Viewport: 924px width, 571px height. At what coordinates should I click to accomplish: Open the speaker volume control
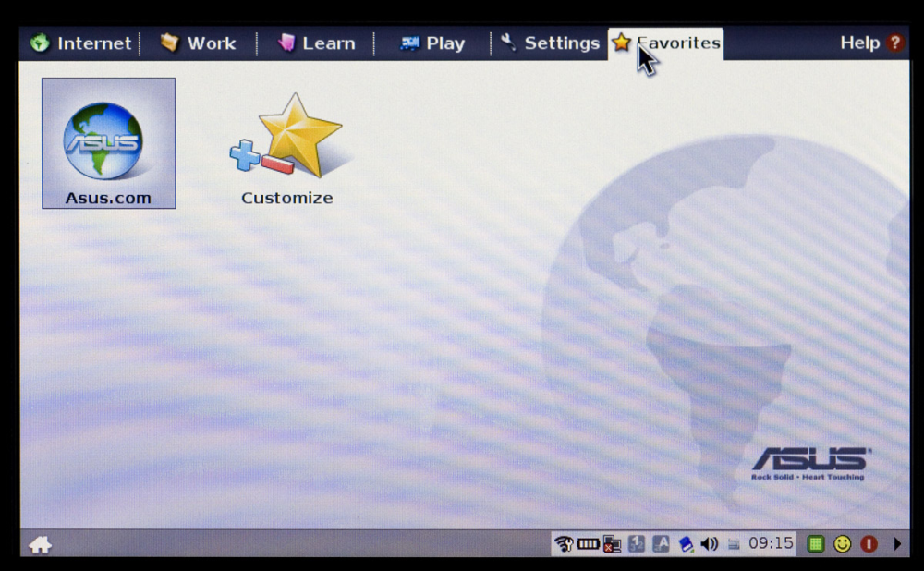coord(710,543)
